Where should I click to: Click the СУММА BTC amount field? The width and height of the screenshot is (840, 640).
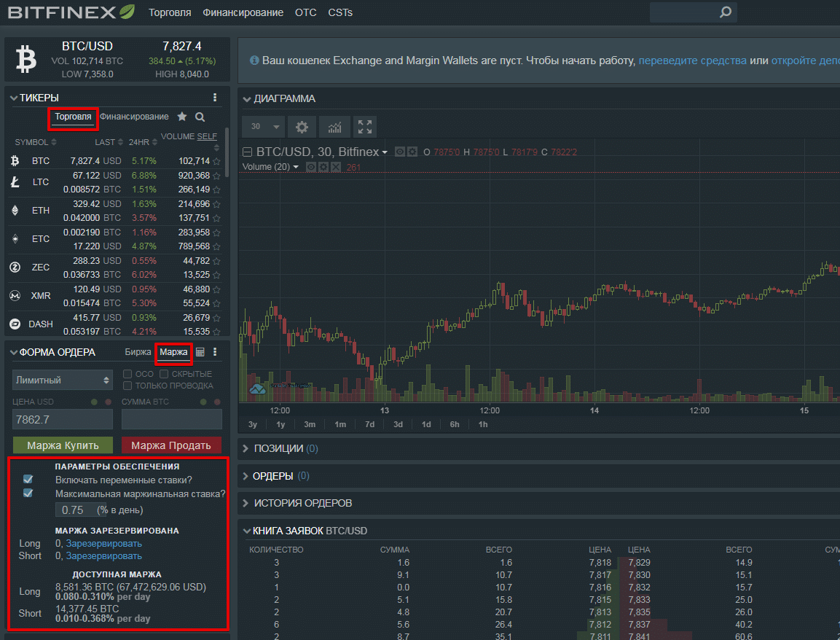pyautogui.click(x=171, y=419)
